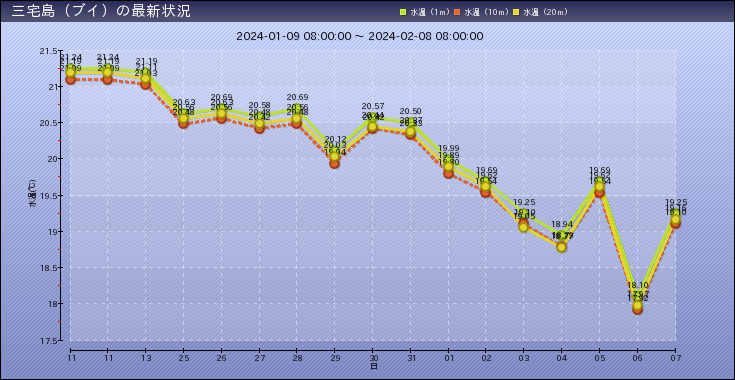Select the 水温 (10m) legend label
Screen dimensions: 735x380
pyautogui.click(x=486, y=13)
